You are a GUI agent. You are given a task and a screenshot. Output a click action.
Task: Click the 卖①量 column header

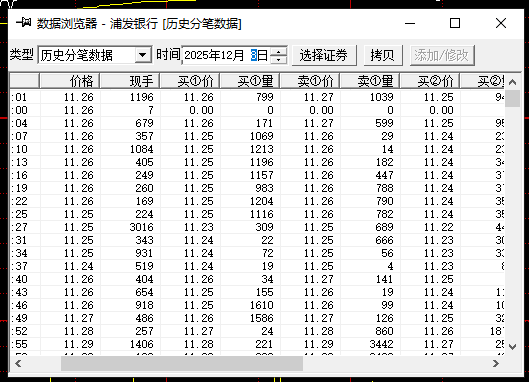pyautogui.click(x=370, y=81)
